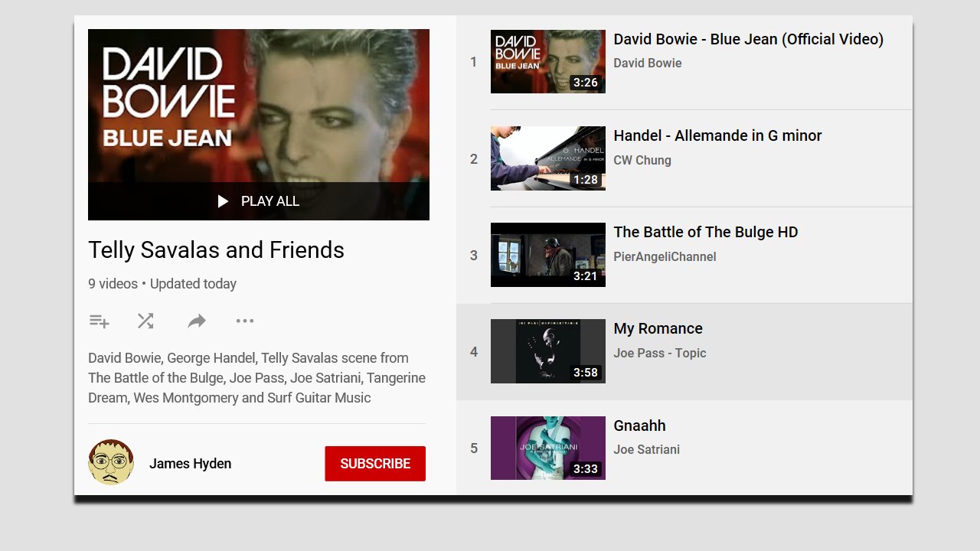Open the My Romance video thumbnail
The image size is (980, 551).
click(548, 351)
